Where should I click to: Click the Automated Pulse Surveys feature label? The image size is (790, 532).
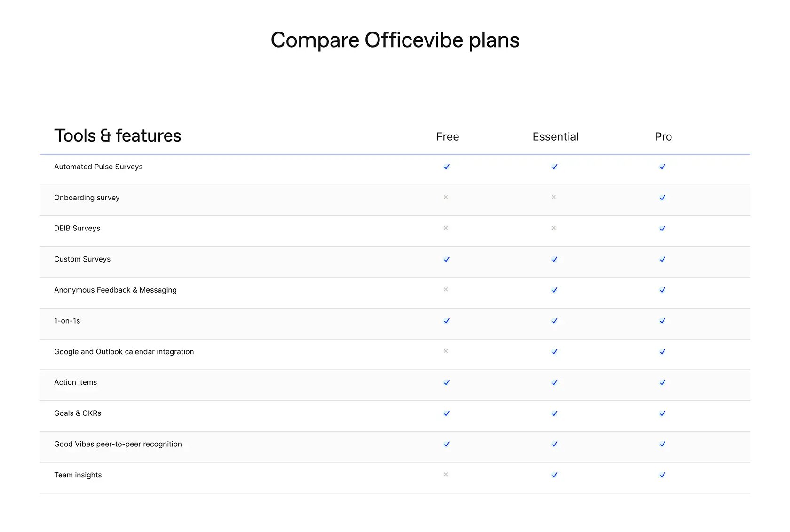pos(98,167)
